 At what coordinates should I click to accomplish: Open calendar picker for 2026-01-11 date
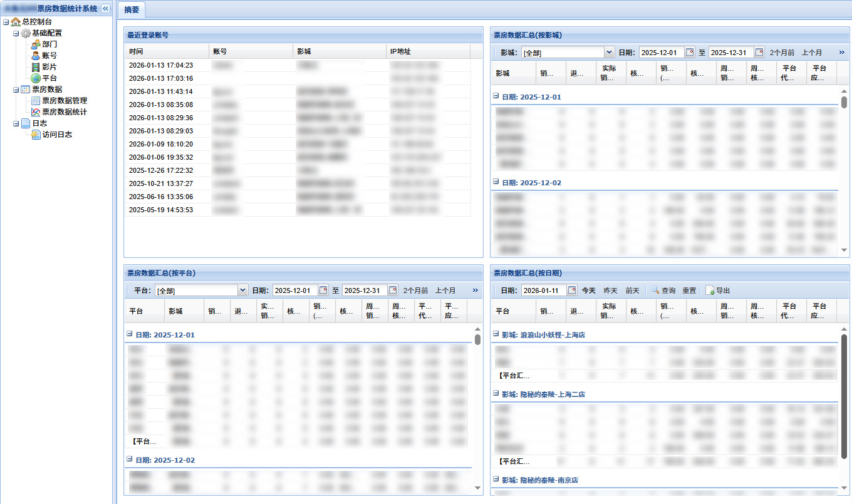point(572,291)
